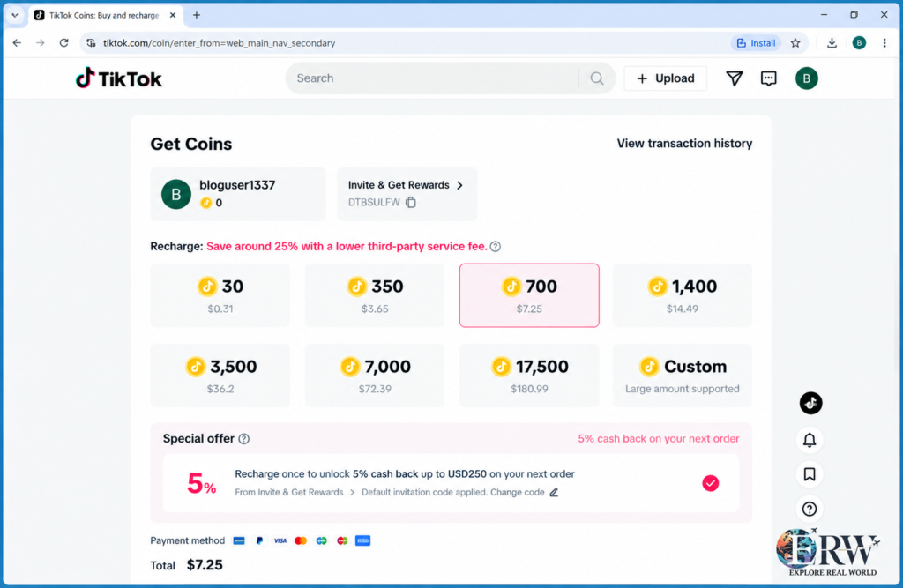Open the profile avatar in TikTok header

806,78
